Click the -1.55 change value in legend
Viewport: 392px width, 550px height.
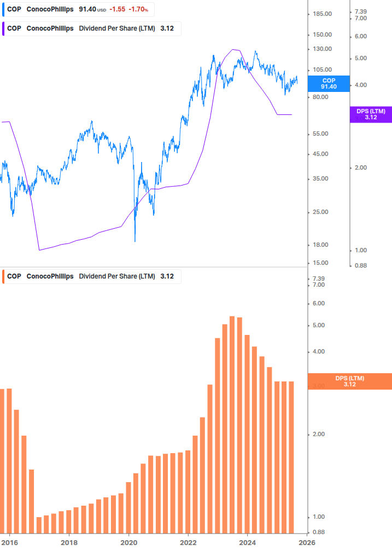click(118, 9)
